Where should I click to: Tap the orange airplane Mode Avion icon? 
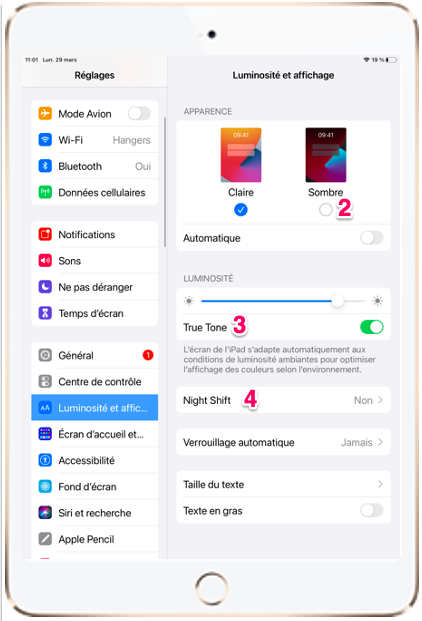point(45,113)
